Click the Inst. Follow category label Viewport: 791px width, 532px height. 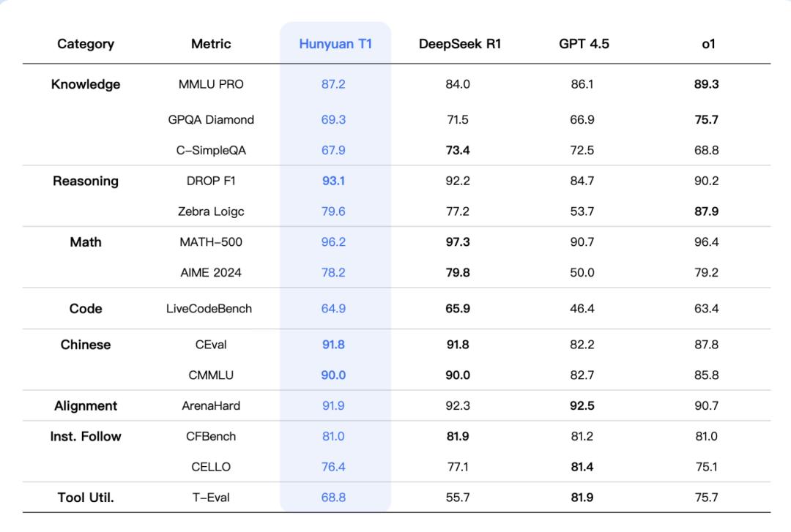coord(86,436)
